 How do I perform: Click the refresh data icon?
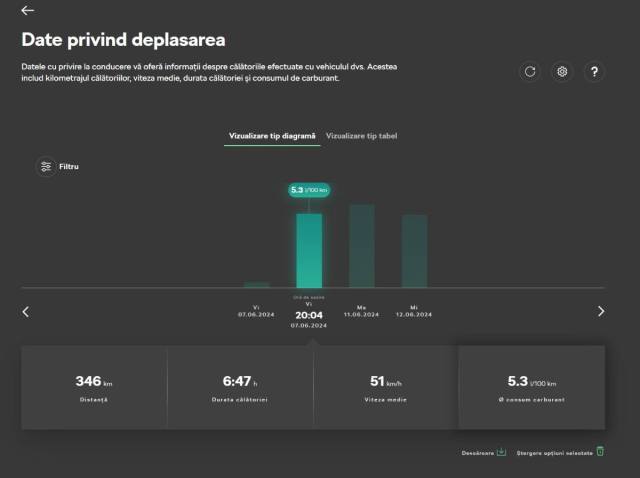pyautogui.click(x=530, y=72)
